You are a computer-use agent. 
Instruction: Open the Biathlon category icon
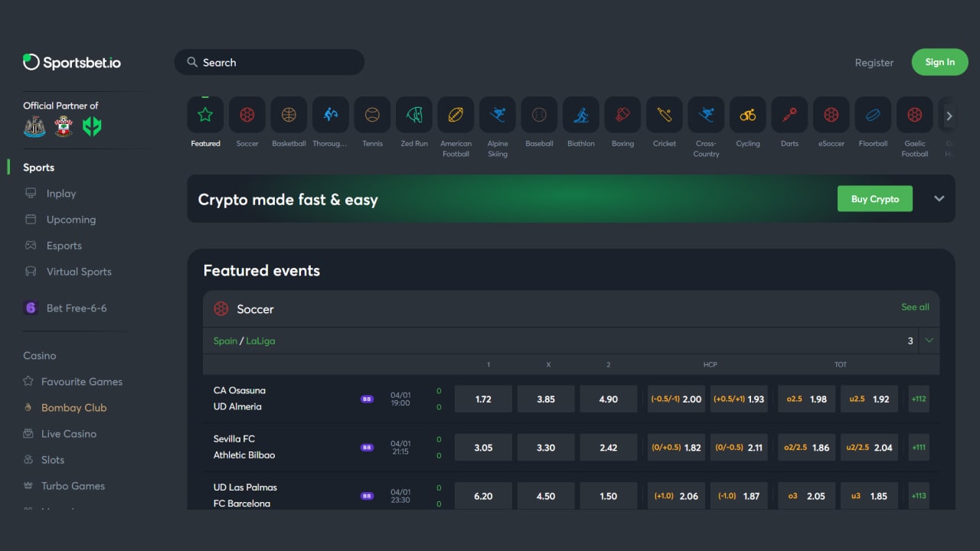(581, 115)
